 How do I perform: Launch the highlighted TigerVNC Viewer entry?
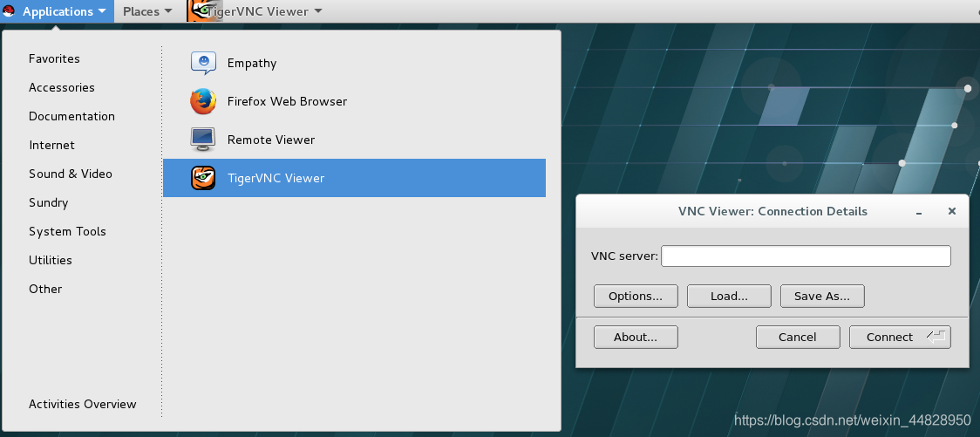354,178
